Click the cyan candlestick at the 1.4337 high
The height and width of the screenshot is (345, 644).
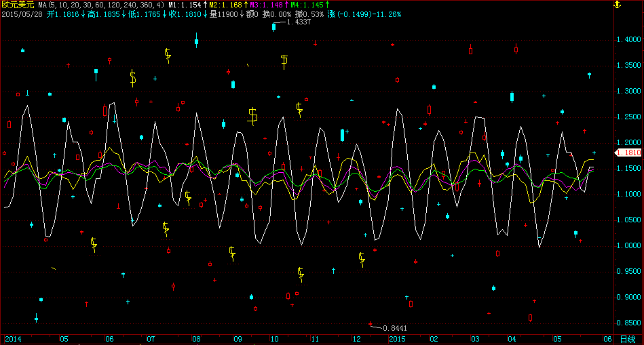coord(274,26)
